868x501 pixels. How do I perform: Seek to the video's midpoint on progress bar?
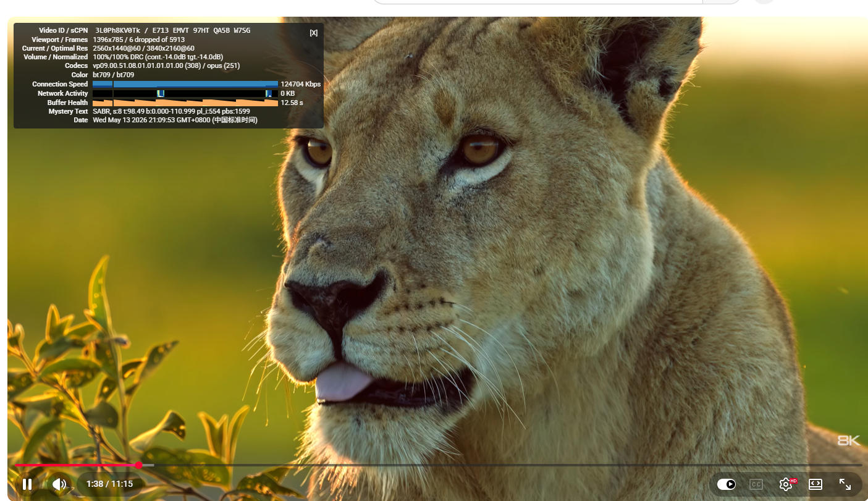438,465
